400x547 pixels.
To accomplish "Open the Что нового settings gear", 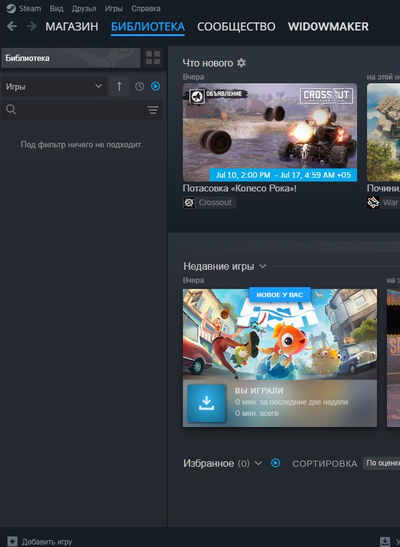I will pyautogui.click(x=241, y=63).
